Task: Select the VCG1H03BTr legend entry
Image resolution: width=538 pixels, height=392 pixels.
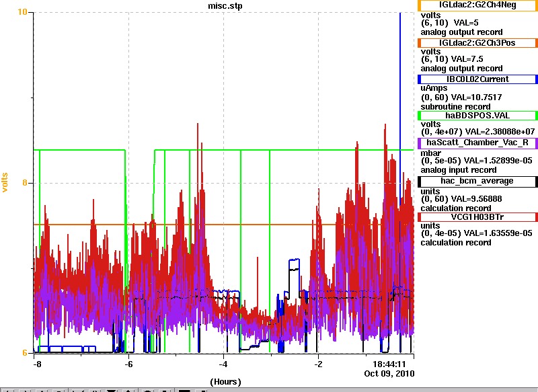Action: click(x=477, y=217)
